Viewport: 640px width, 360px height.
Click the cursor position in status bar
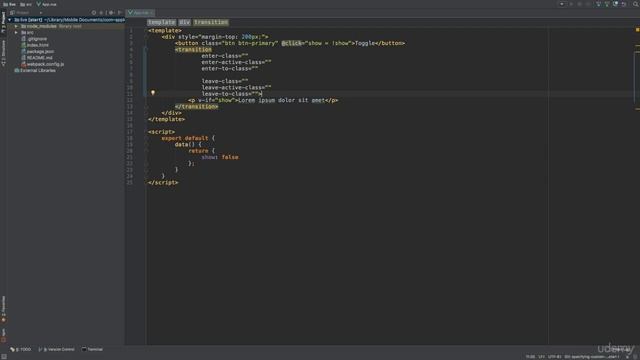click(x=530, y=357)
